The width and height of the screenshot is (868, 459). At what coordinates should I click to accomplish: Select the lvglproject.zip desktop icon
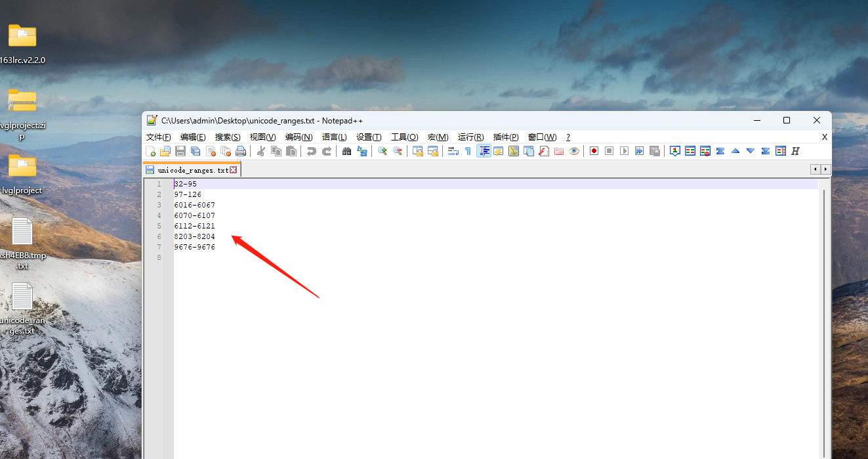(x=22, y=114)
